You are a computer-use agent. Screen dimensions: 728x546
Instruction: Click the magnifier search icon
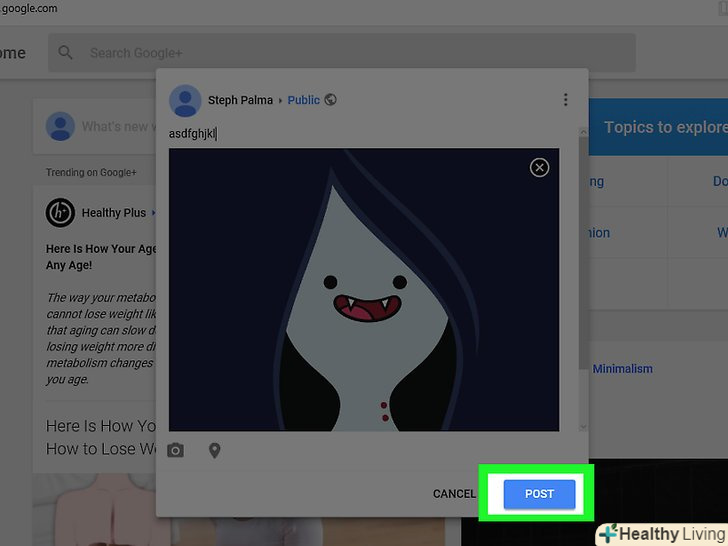coord(65,52)
